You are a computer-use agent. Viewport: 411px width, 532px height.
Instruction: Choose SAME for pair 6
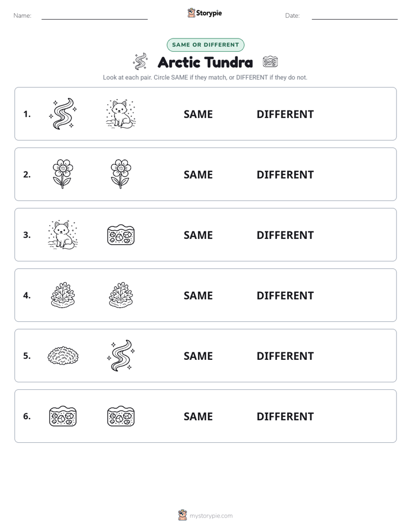198,416
